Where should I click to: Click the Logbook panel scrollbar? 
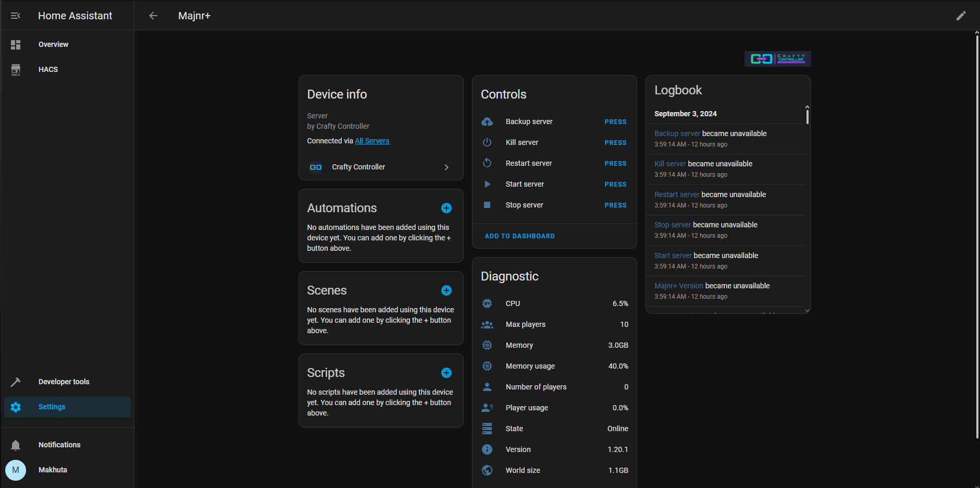(x=807, y=116)
